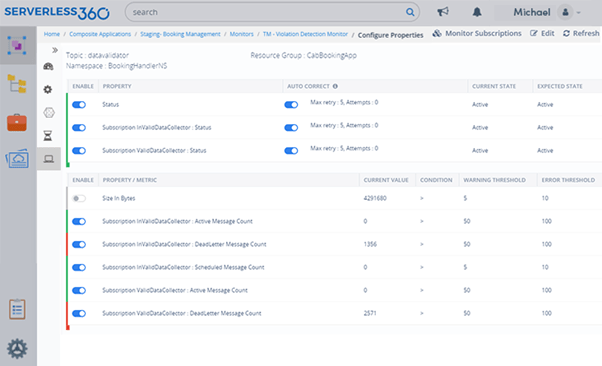Image resolution: width=602 pixels, height=366 pixels.
Task: Expand secondary sidebar with double chevron
Action: coord(55,50)
